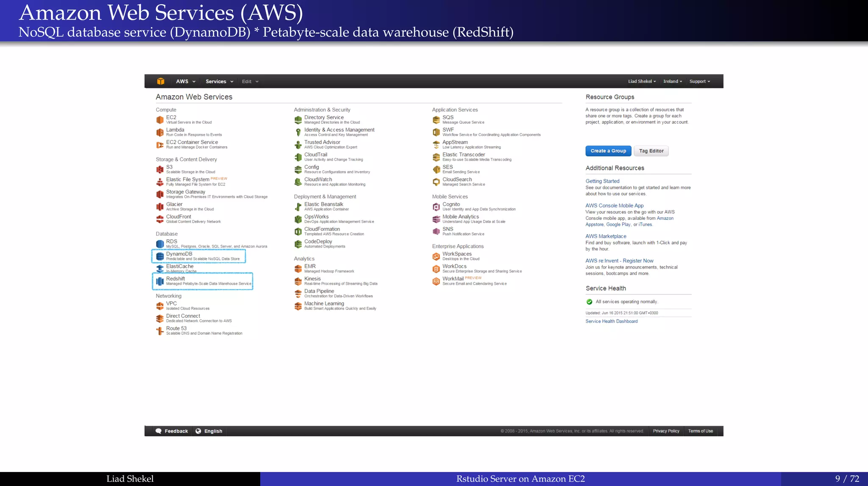Open the SES email service link

(448, 167)
